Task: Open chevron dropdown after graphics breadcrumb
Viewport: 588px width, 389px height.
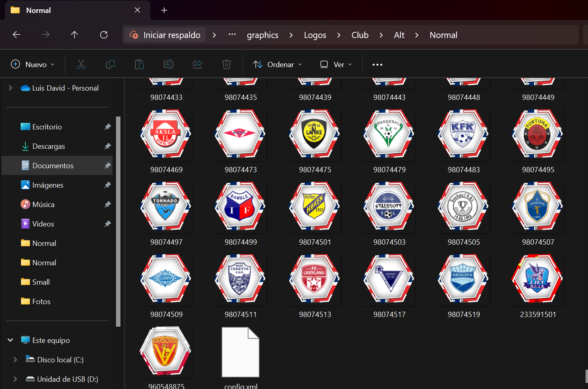Action: (x=291, y=35)
